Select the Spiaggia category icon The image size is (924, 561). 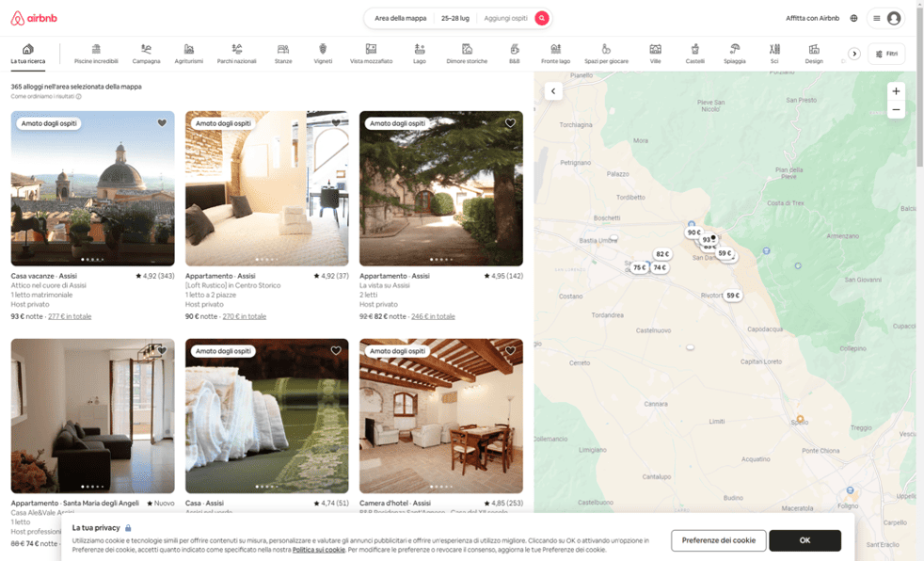tap(735, 54)
